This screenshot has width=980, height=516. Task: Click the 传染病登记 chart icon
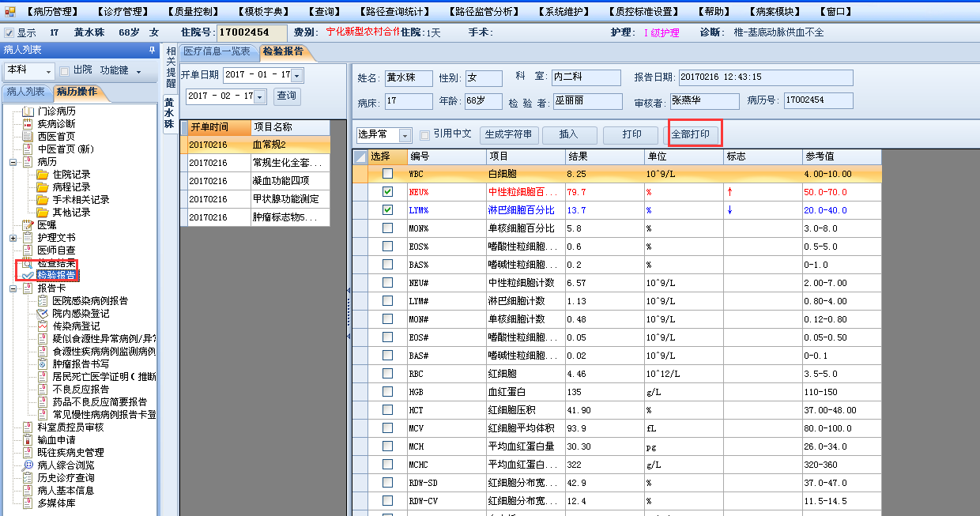click(42, 326)
